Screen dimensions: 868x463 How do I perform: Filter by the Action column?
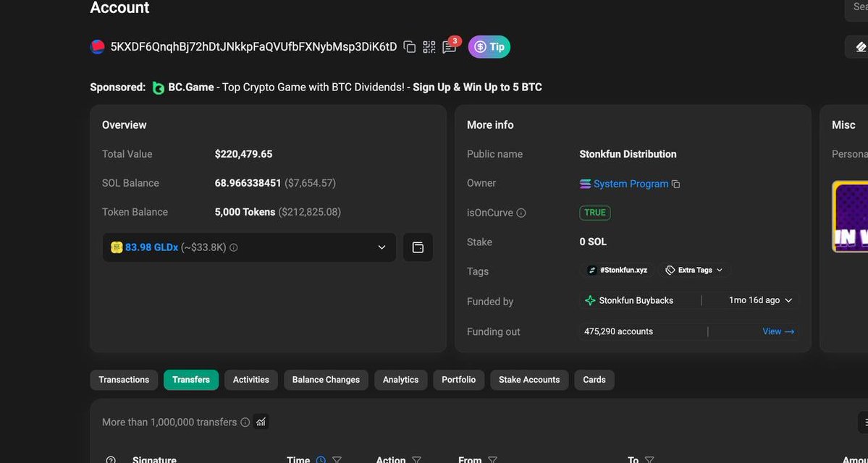coord(417,459)
